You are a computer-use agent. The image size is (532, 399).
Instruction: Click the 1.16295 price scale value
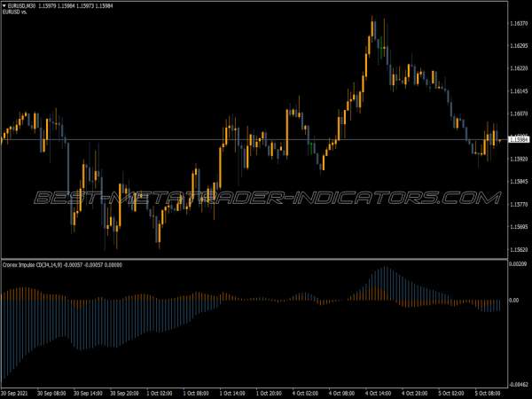[518, 46]
